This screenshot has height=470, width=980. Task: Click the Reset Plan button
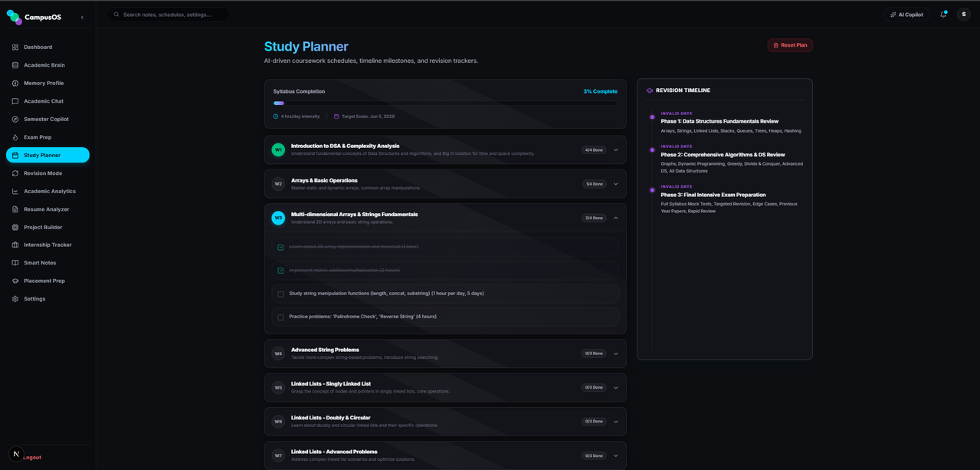point(790,45)
